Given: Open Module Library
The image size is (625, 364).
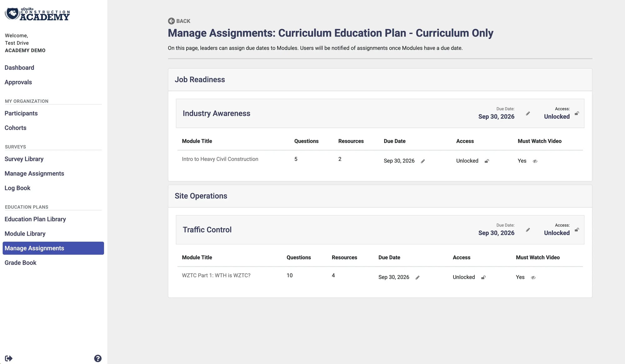Looking at the screenshot, I should 25,234.
